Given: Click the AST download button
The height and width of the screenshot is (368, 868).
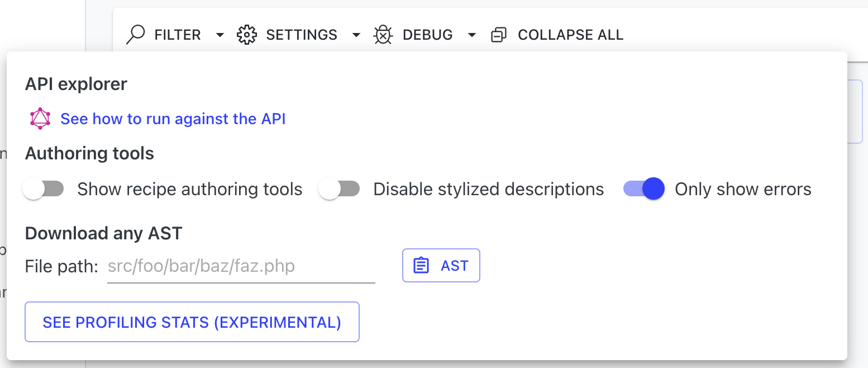Looking at the screenshot, I should point(441,266).
